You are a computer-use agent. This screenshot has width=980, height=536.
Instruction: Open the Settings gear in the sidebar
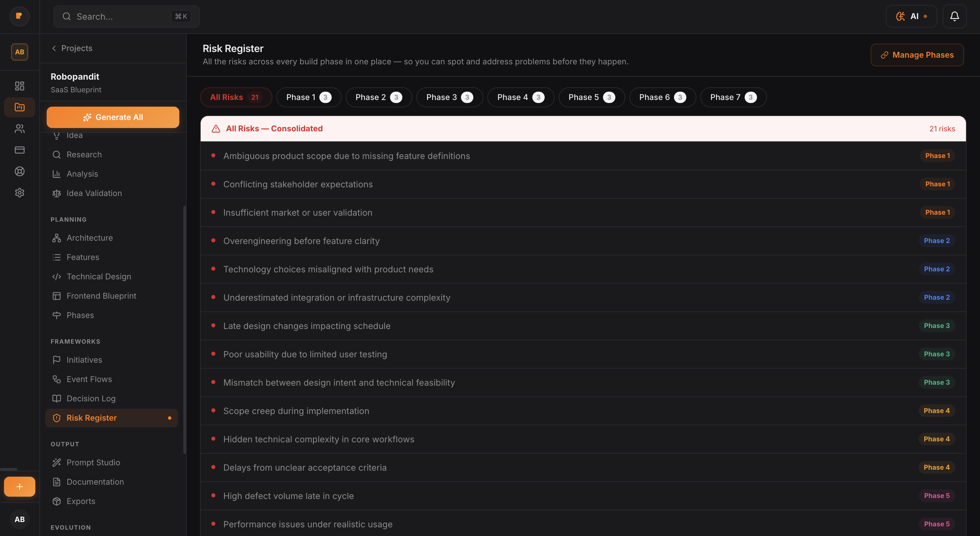coord(19,192)
